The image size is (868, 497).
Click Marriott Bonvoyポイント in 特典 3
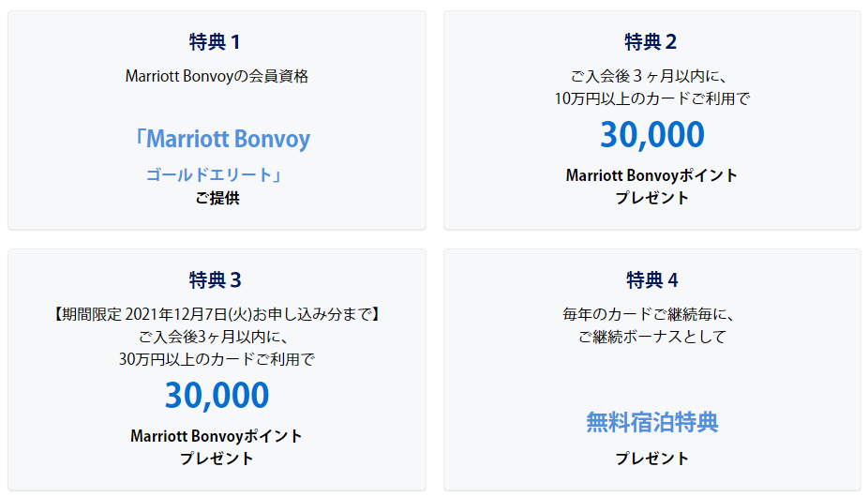(217, 436)
